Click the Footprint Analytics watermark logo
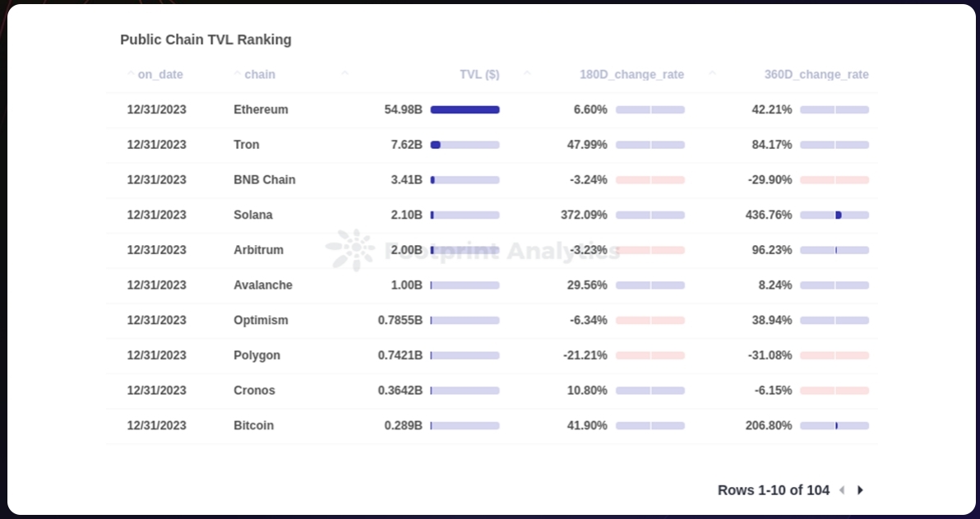 [x=349, y=250]
